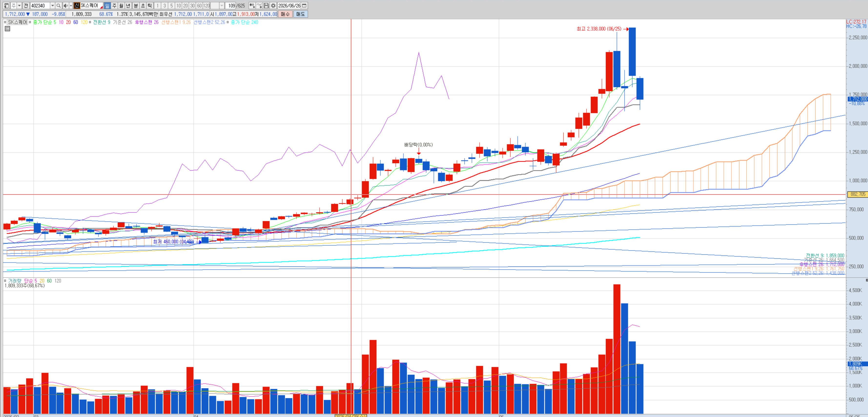The width and height of the screenshot is (868, 417).
Task: Click the 1,809,333주(68,67%) volume readout
Action: click(x=25, y=286)
